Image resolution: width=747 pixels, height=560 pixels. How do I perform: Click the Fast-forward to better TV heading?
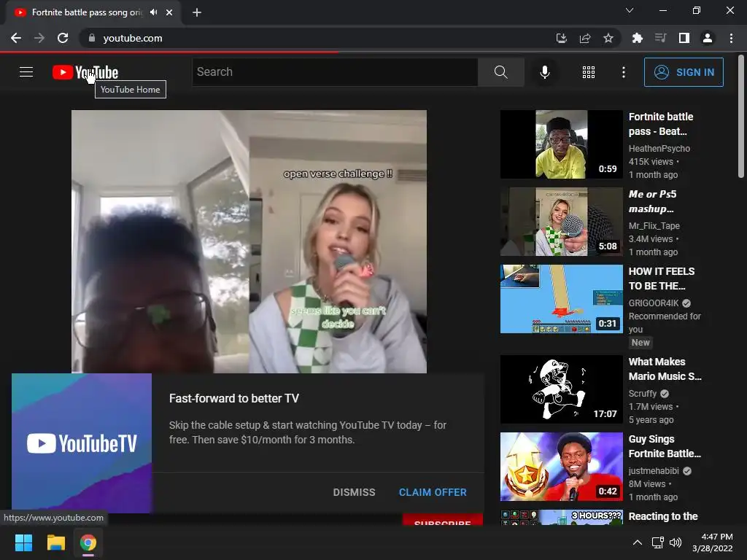tap(234, 398)
